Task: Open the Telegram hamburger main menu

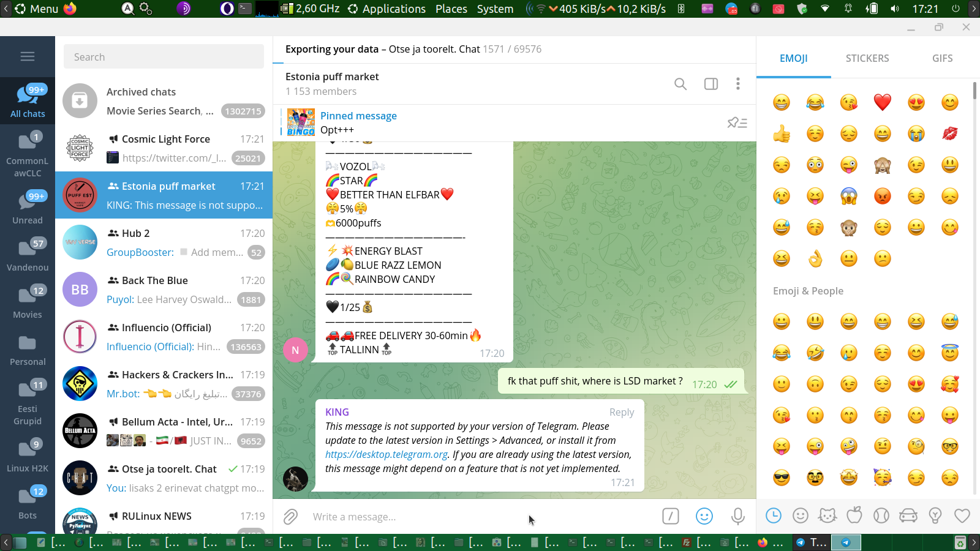Action: [28, 56]
